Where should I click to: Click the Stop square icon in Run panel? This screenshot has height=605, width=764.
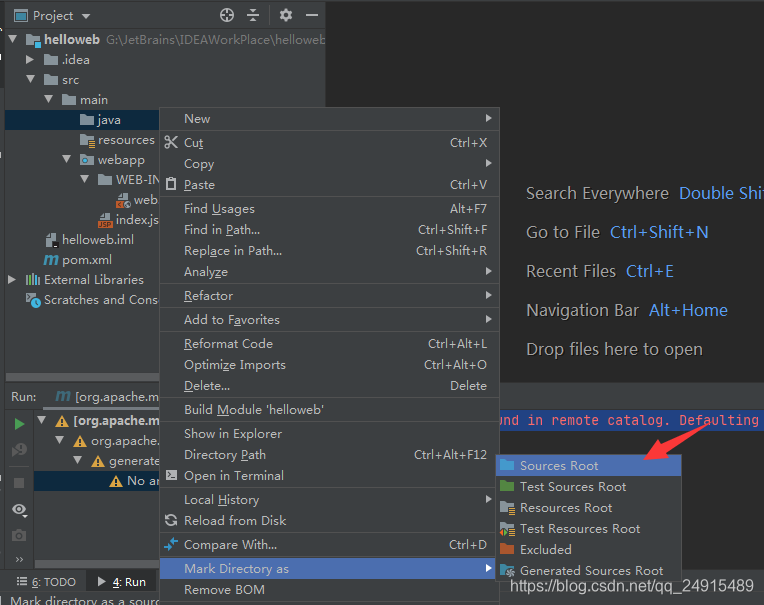(19, 483)
